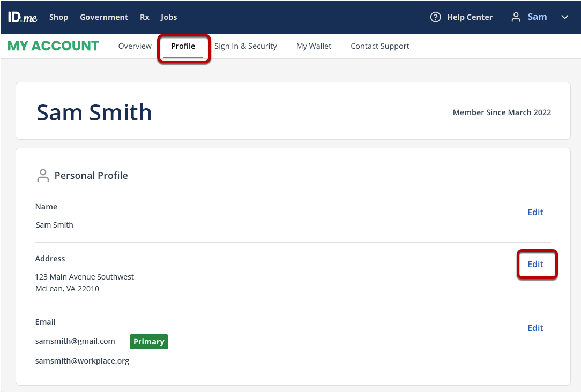Screen dimensions: 581x392
Task: Click the Help Center question mark icon
Action: [436, 17]
